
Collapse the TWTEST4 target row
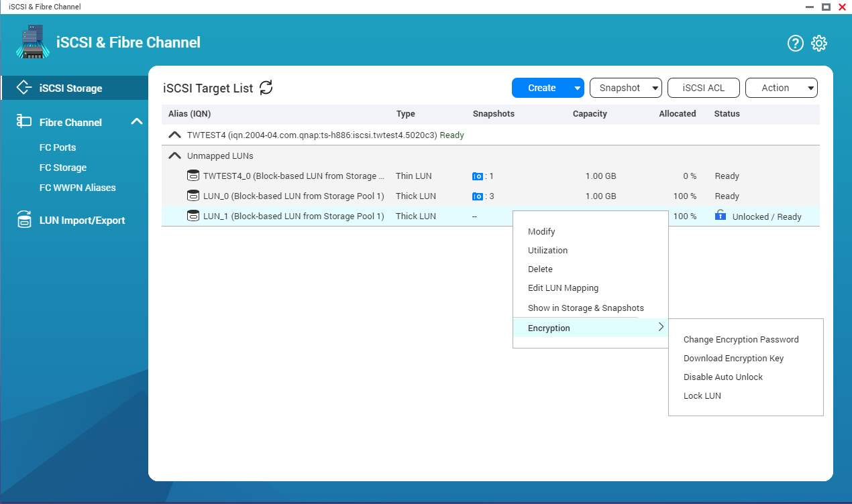[174, 135]
